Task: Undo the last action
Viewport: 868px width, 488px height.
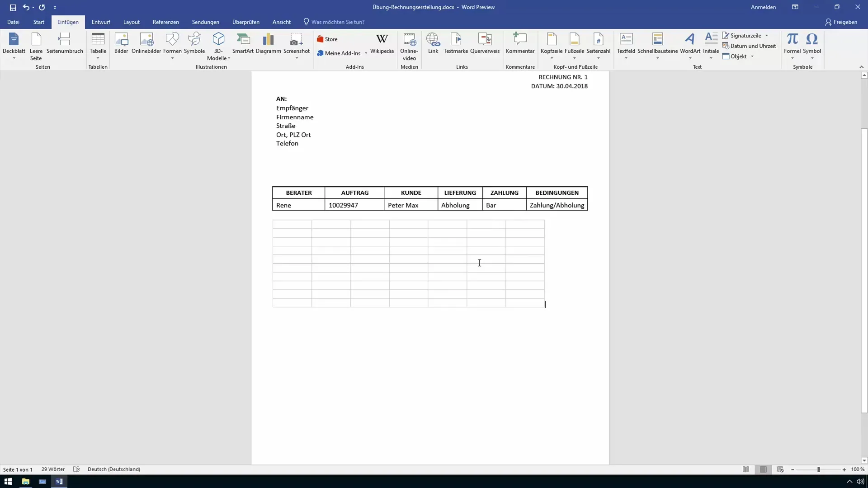Action: (26, 7)
